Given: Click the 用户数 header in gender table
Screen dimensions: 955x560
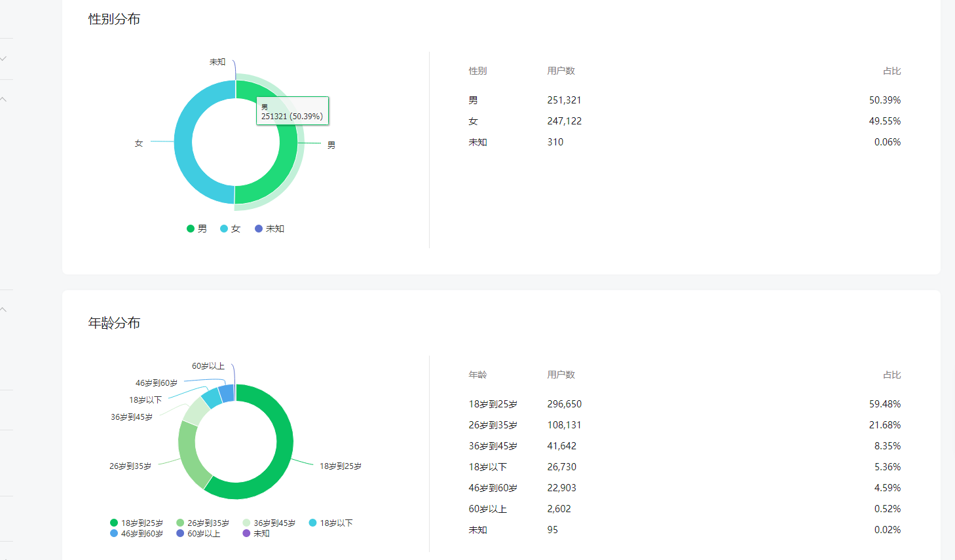Looking at the screenshot, I should [561, 71].
